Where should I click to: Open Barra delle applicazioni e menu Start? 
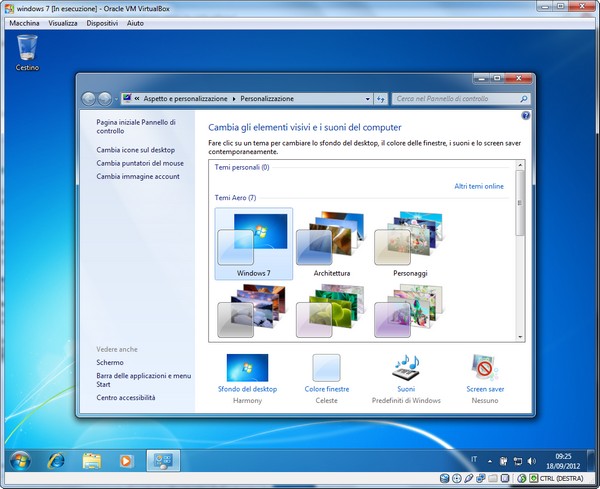coord(143,380)
